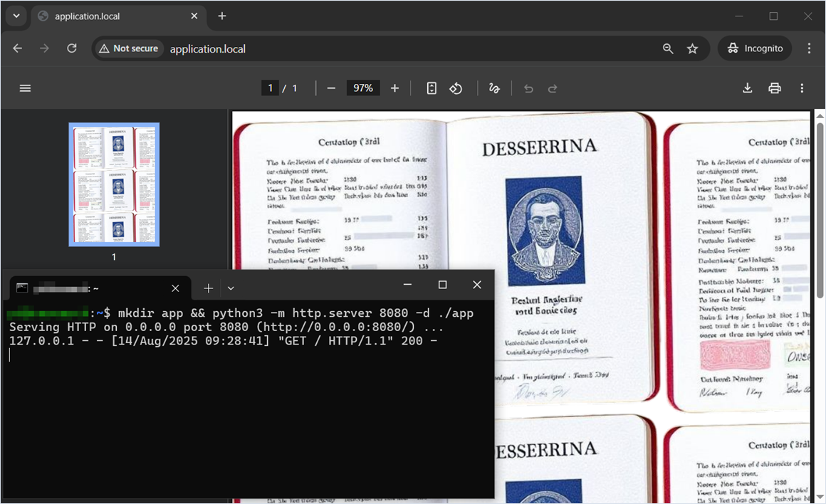Image resolution: width=826 pixels, height=504 pixels.
Task: Select page 1 thumbnail in sidebar
Action: [x=114, y=184]
